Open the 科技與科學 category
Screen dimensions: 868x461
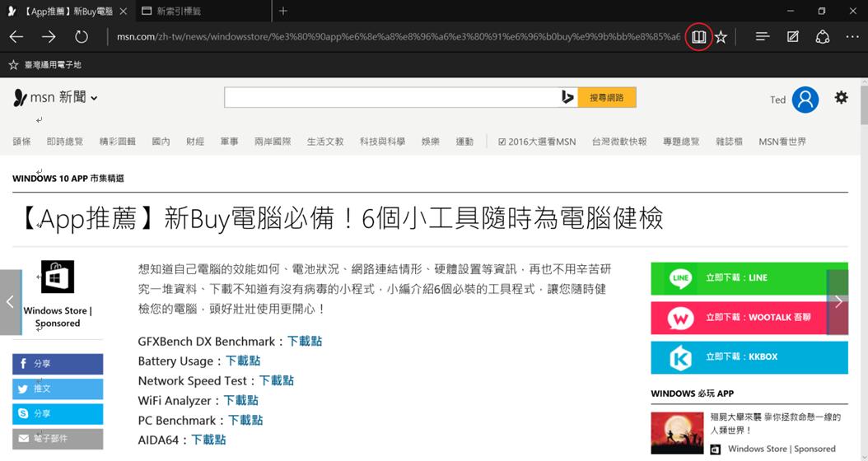pyautogui.click(x=382, y=142)
